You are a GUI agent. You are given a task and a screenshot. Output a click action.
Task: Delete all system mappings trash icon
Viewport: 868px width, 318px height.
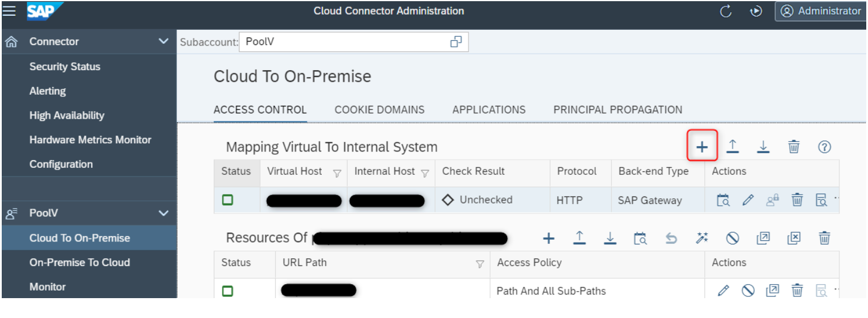[794, 147]
